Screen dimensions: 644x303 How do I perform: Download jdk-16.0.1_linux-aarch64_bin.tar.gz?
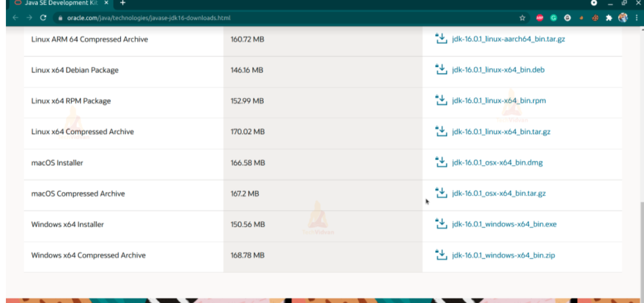point(508,39)
